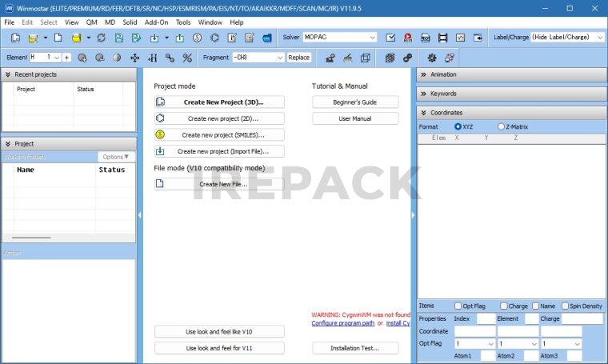Screen dimensions: 608x364
Task: Enable the Spin Density checkbox
Action: pos(563,306)
